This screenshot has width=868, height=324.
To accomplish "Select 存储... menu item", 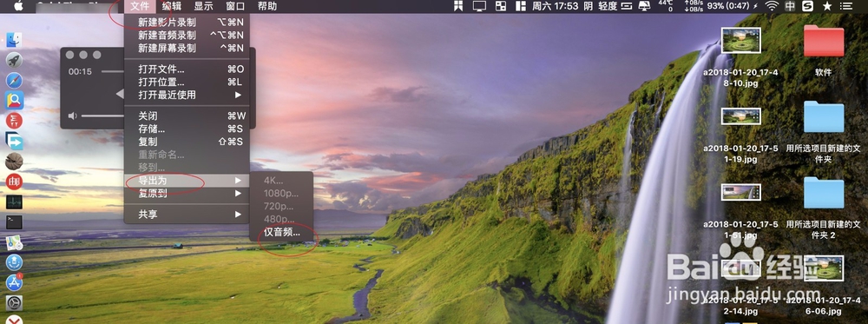I will pos(187,129).
